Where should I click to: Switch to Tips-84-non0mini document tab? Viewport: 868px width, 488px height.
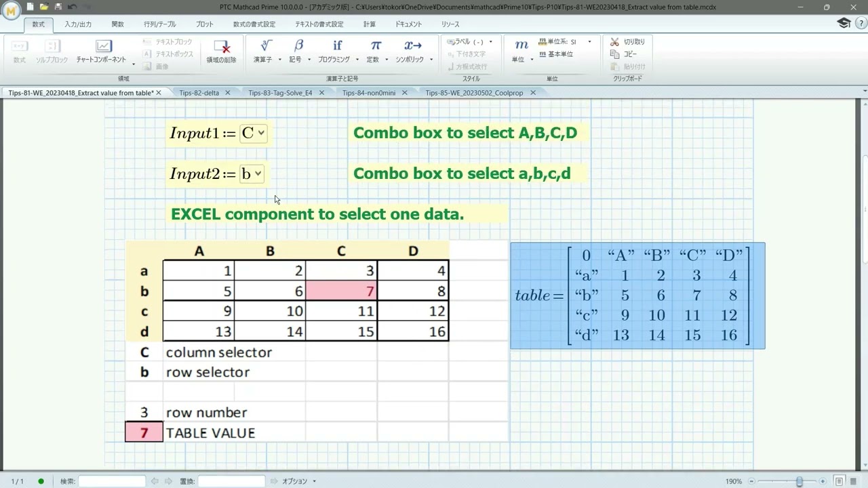(368, 93)
